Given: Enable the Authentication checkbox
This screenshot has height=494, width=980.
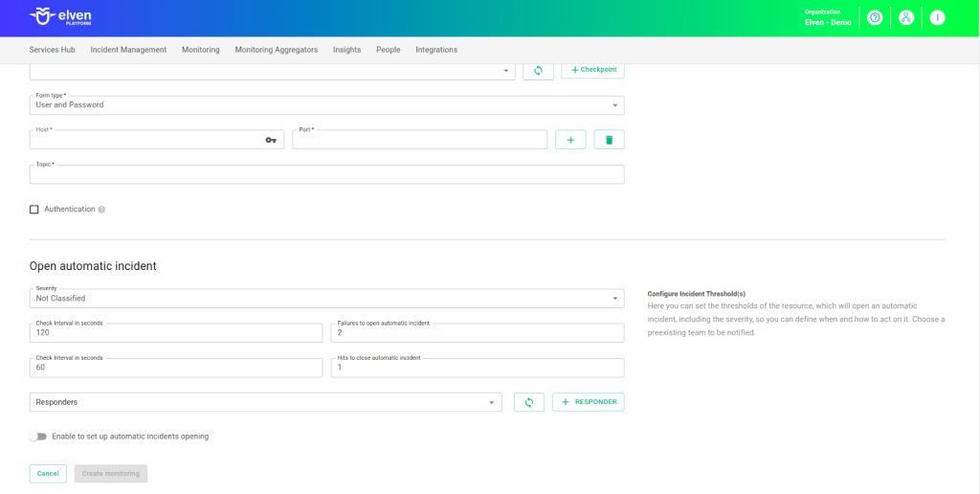Looking at the screenshot, I should [x=34, y=210].
